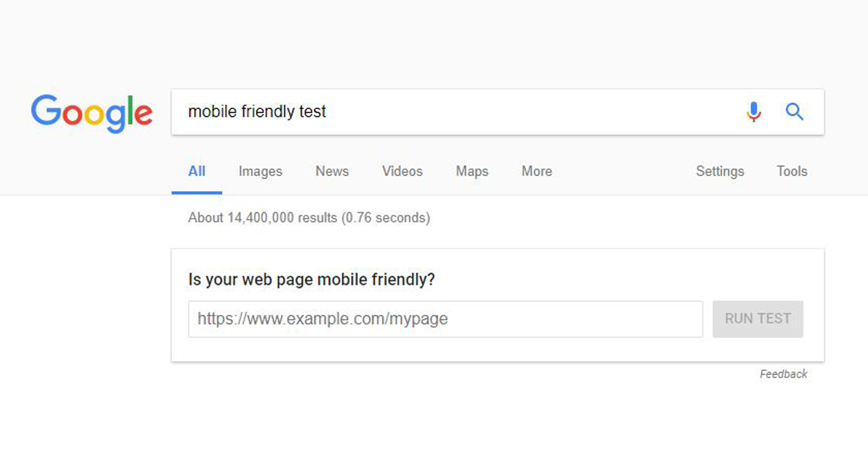The width and height of the screenshot is (868, 466).
Task: Select the Videos tab
Action: point(402,172)
